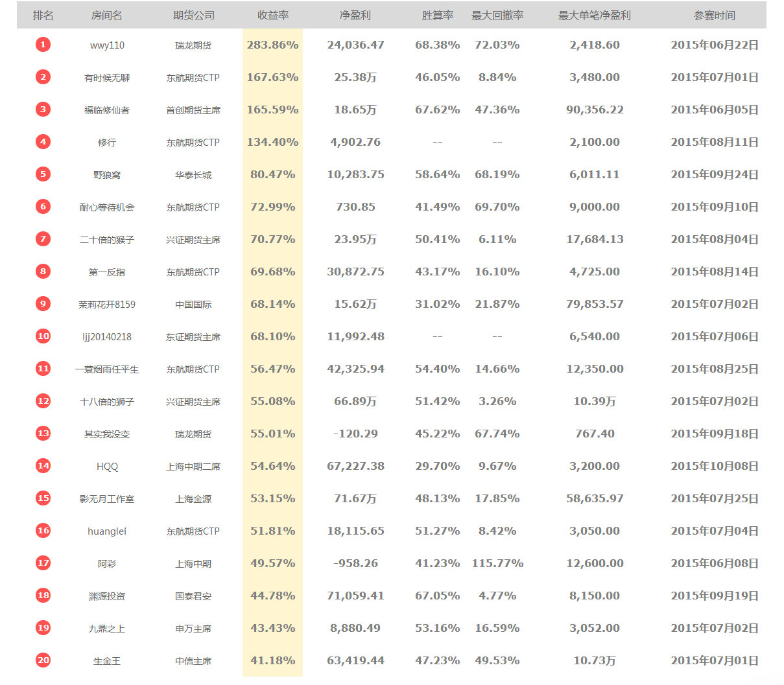This screenshot has height=685, width=784.
Task: Open room ljj20140218
Action: [107, 337]
